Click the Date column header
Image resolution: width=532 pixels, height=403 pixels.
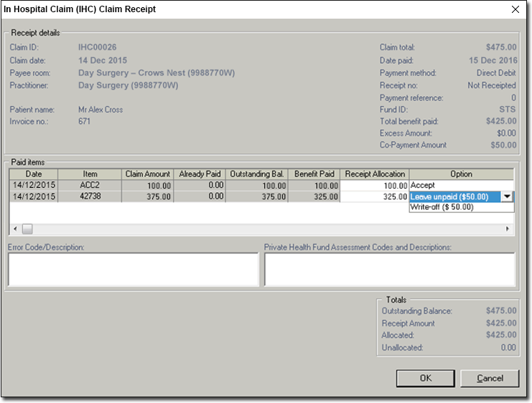tap(34, 174)
